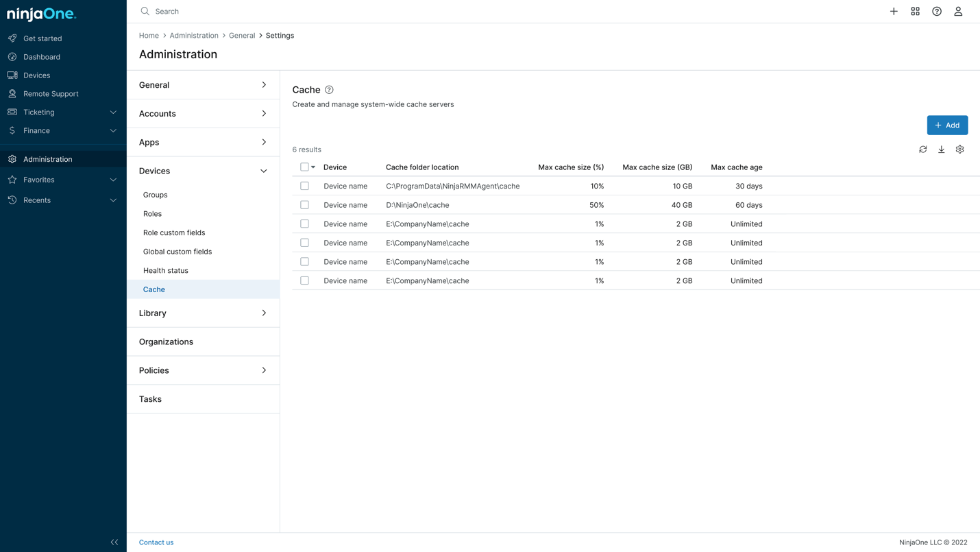Viewport: 980px width, 552px height.
Task: Toggle the select-all checkbox in table header
Action: 304,167
